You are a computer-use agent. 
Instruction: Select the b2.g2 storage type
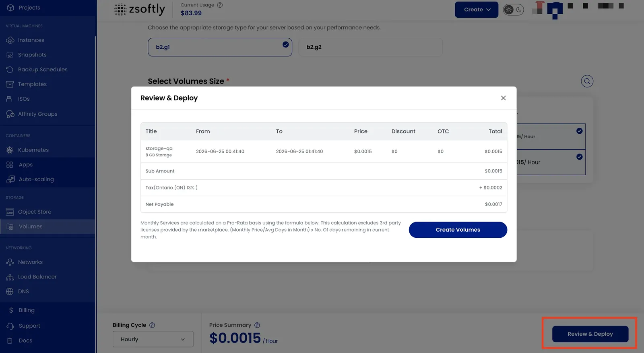point(370,47)
